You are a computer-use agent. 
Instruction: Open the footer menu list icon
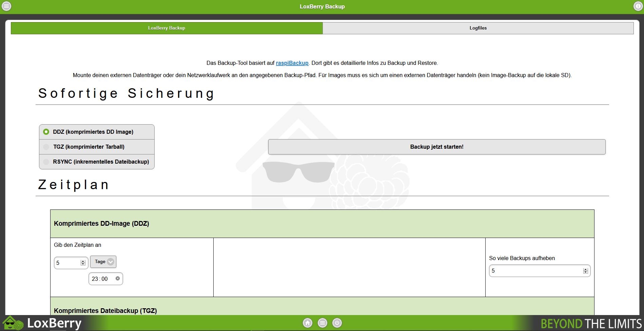click(323, 323)
